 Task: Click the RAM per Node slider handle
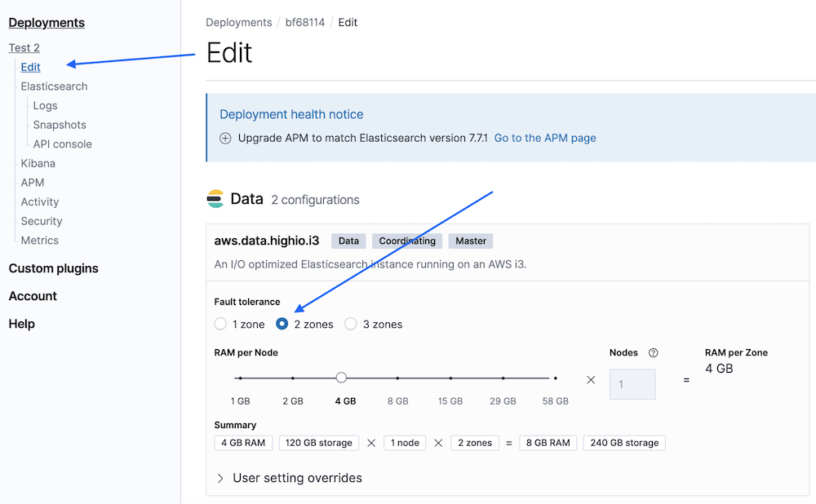tap(341, 378)
